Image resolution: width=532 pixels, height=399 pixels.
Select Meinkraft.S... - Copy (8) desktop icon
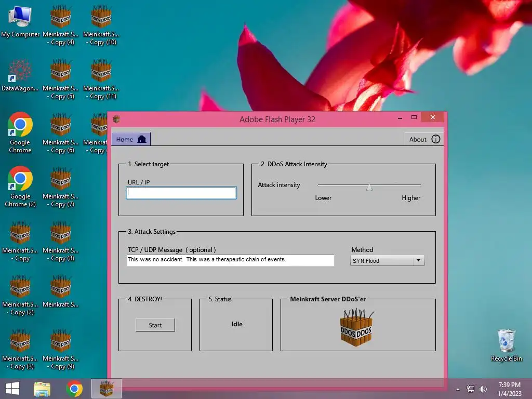[x=60, y=241]
